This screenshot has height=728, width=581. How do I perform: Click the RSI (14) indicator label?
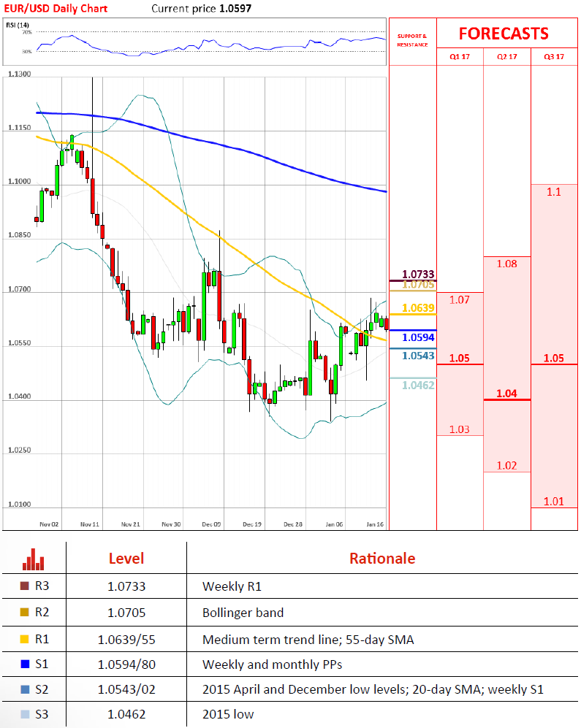pos(18,25)
